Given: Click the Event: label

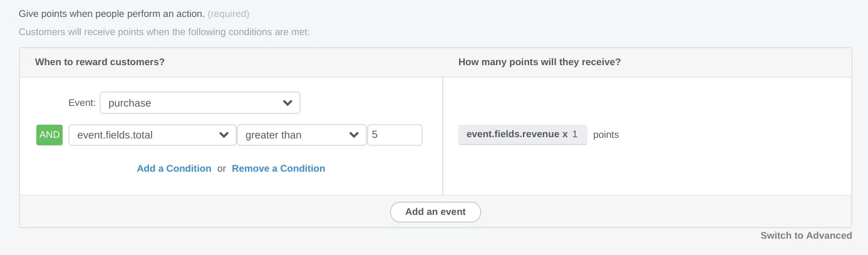Looking at the screenshot, I should [82, 103].
